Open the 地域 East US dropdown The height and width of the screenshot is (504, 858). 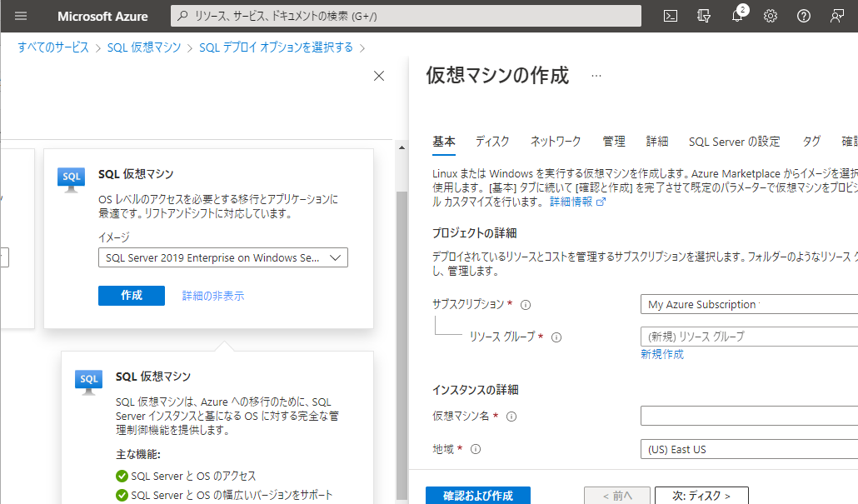click(748, 449)
